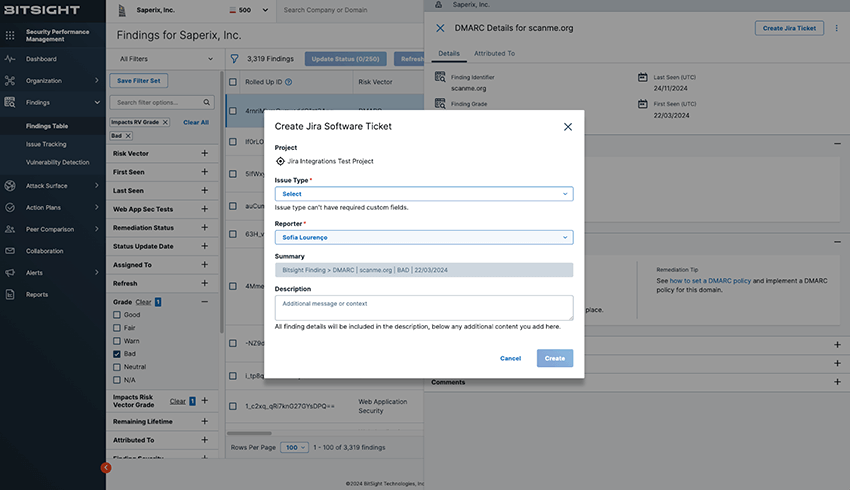Click the Create Jira Ticket button

790,28
